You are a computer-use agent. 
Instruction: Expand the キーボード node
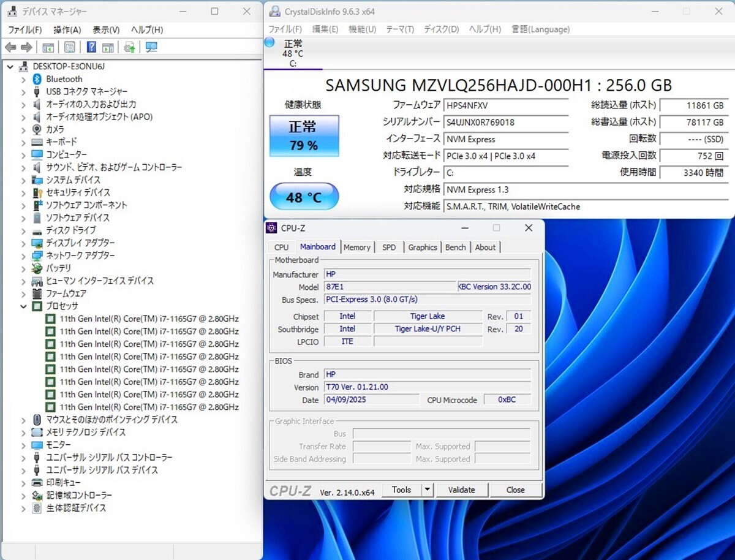coord(23,142)
